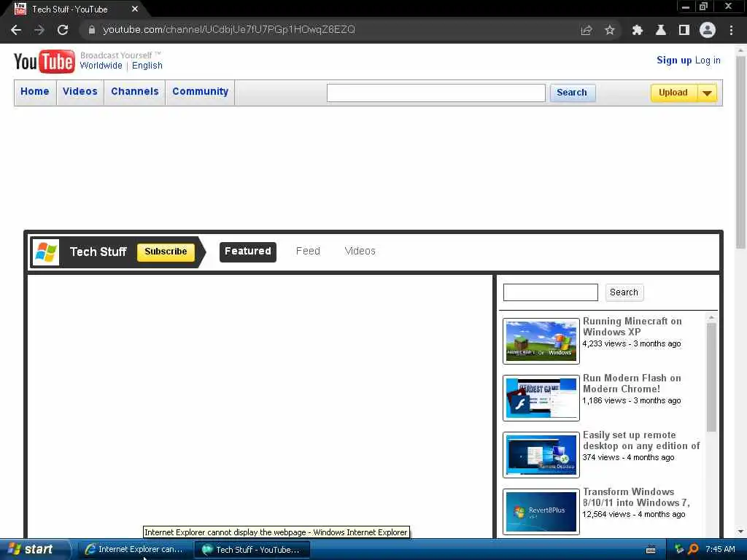Open the Chrome profile avatar

(708, 30)
